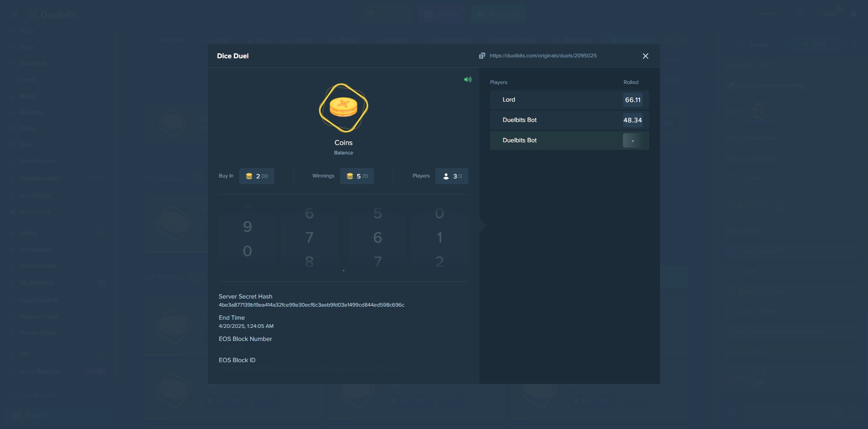Viewport: 868px width, 429px height.
Task: Click the pending dash roll value
Action: (632, 140)
